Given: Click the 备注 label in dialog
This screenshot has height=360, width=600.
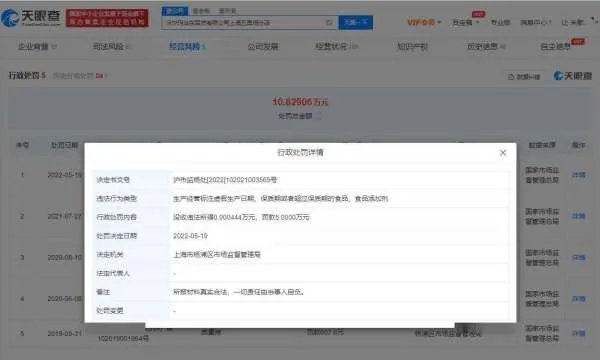Looking at the screenshot, I should click(x=103, y=292).
